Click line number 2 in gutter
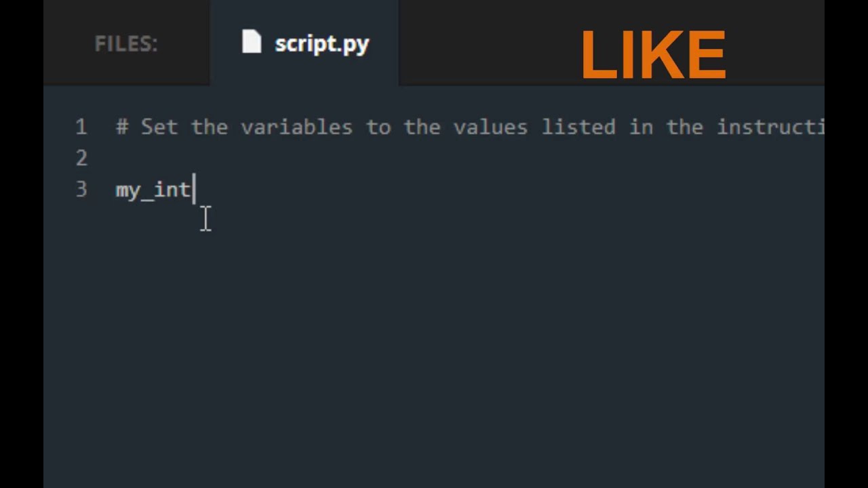This screenshot has width=868, height=488. click(x=81, y=158)
